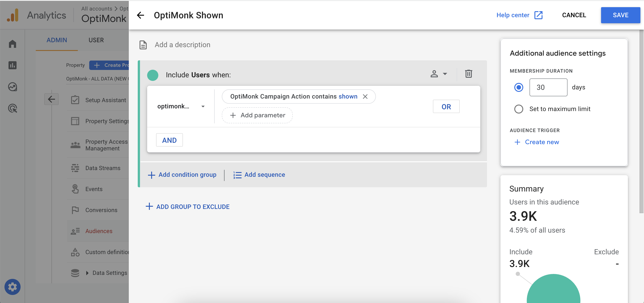Collapse the admin column with arrow button
This screenshot has height=303, width=644.
coord(51,99)
